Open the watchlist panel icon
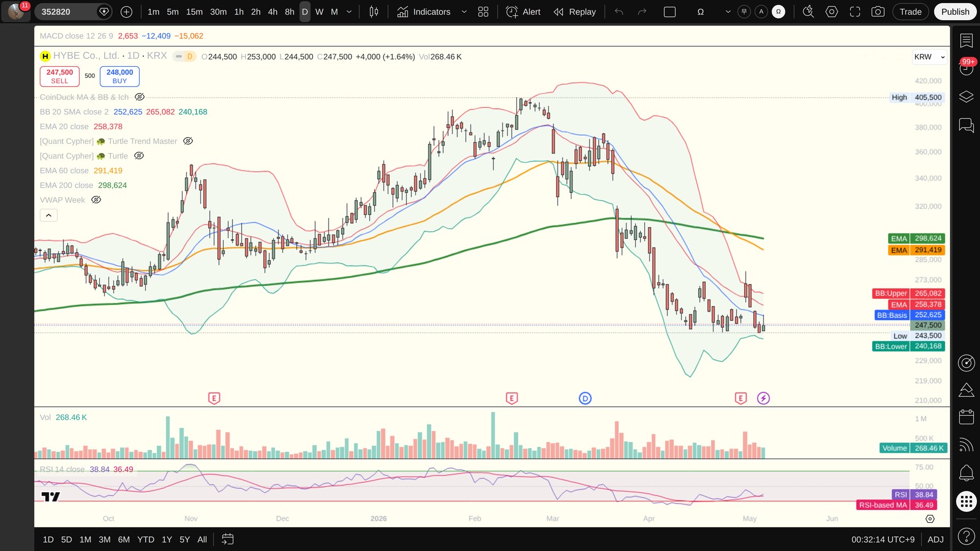980x551 pixels. click(x=966, y=40)
